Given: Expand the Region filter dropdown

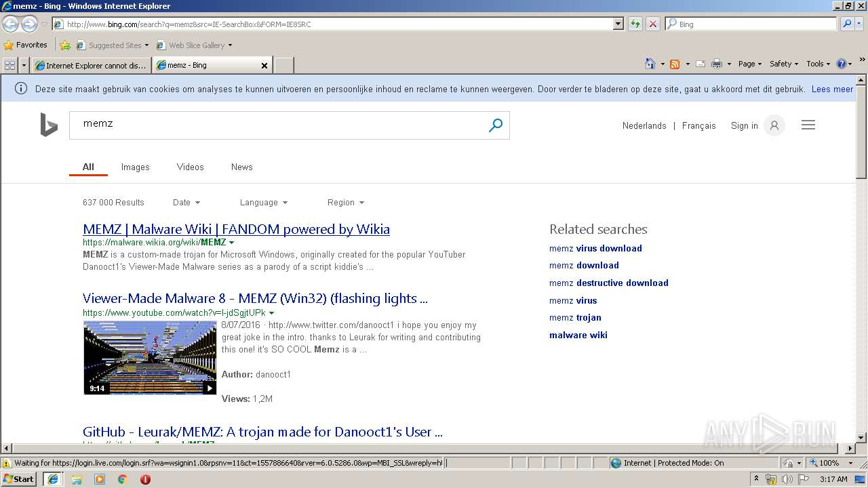Looking at the screenshot, I should tap(346, 203).
